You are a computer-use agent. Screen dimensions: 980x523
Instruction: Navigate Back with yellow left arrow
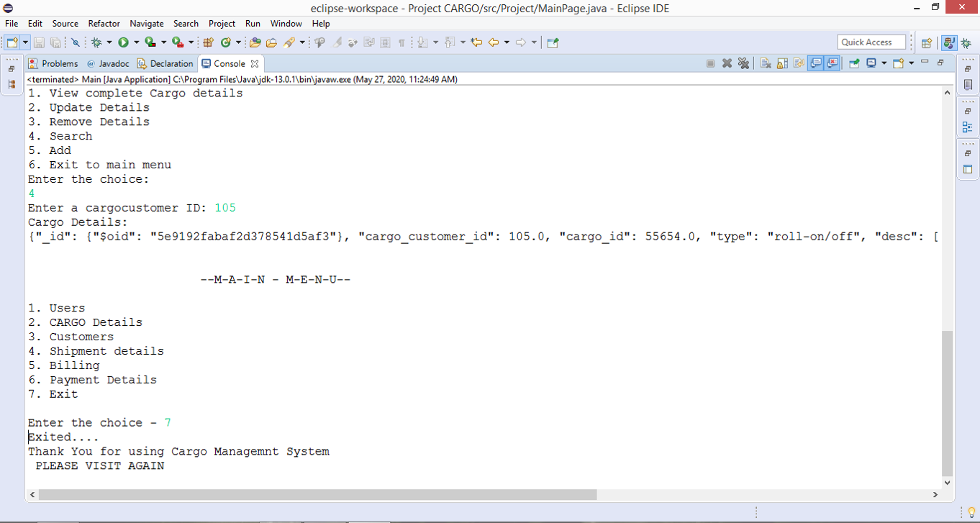[x=494, y=42]
